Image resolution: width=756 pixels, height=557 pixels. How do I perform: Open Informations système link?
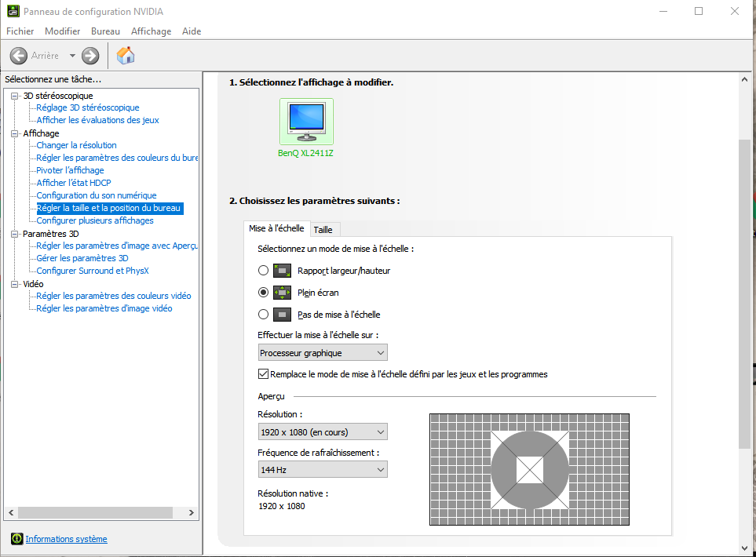(x=66, y=539)
